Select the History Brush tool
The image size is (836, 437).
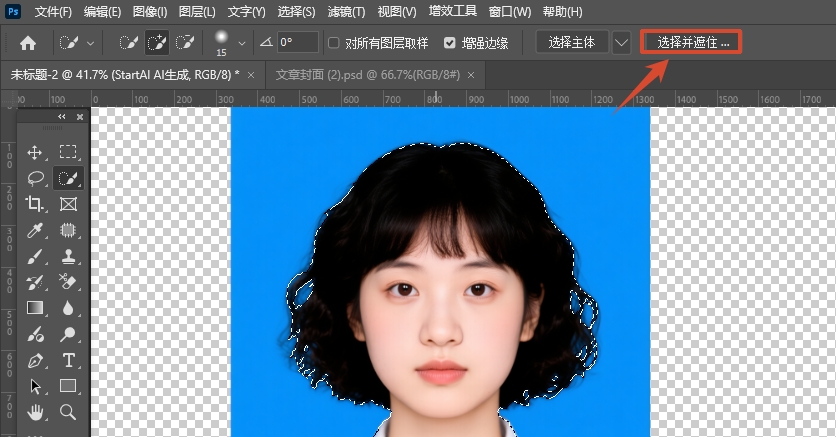(35, 282)
